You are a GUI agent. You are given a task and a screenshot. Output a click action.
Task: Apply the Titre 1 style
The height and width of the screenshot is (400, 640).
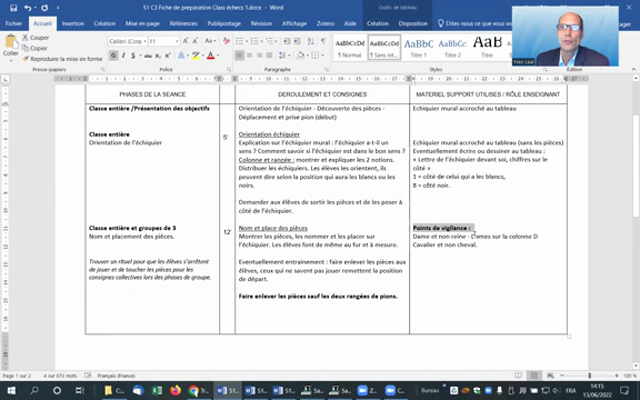point(418,46)
